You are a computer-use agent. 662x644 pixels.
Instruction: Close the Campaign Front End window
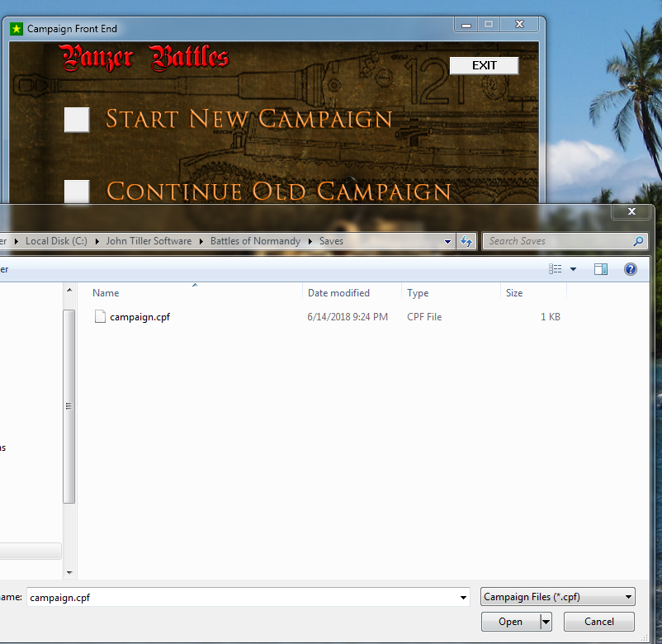tap(519, 25)
